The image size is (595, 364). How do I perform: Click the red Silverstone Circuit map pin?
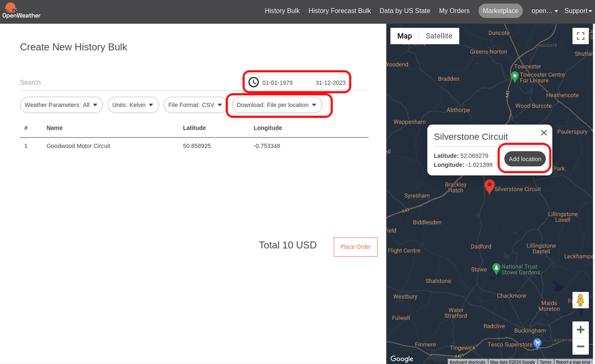pyautogui.click(x=489, y=186)
